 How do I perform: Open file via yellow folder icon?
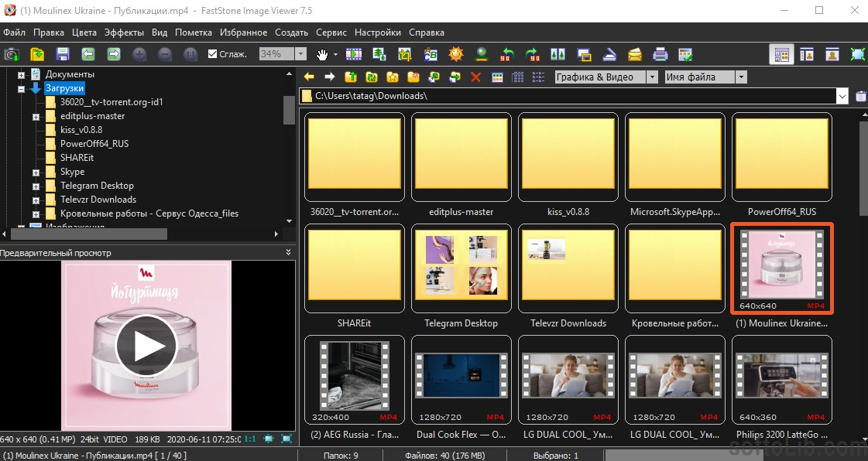[x=37, y=54]
